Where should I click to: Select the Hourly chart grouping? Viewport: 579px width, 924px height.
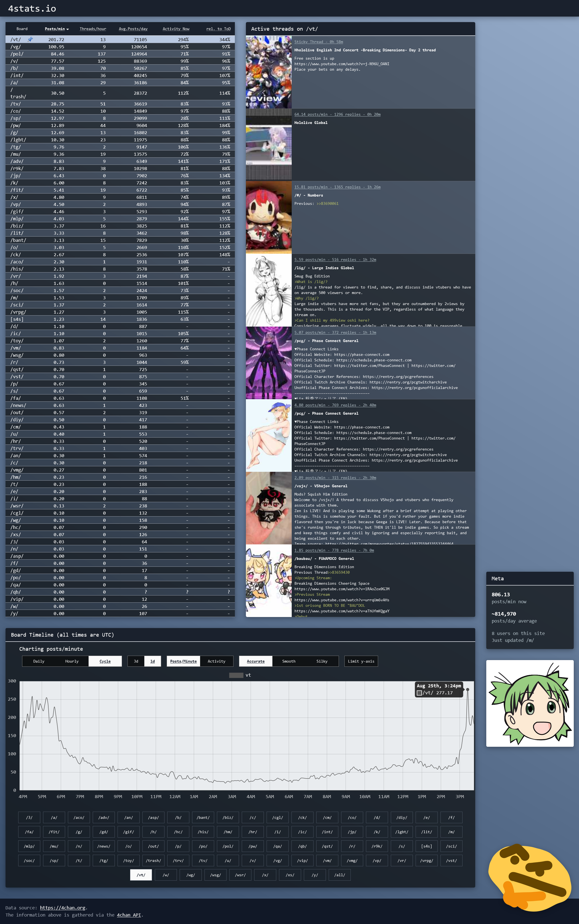click(x=71, y=661)
